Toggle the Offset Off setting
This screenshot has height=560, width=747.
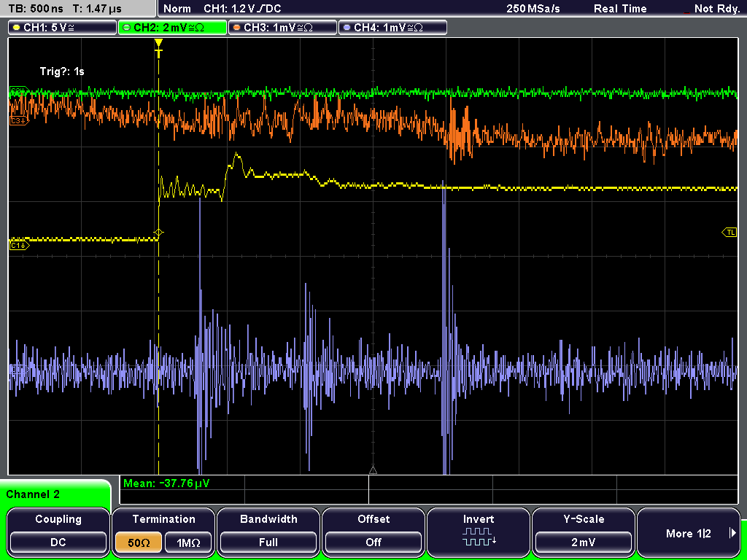[x=373, y=532]
